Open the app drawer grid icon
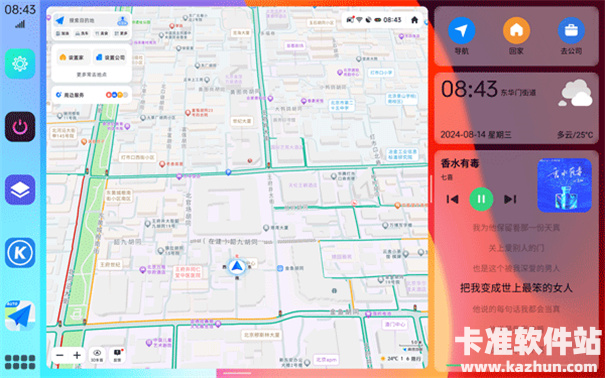Screen dimensions: 605x378 [x=20, y=362]
